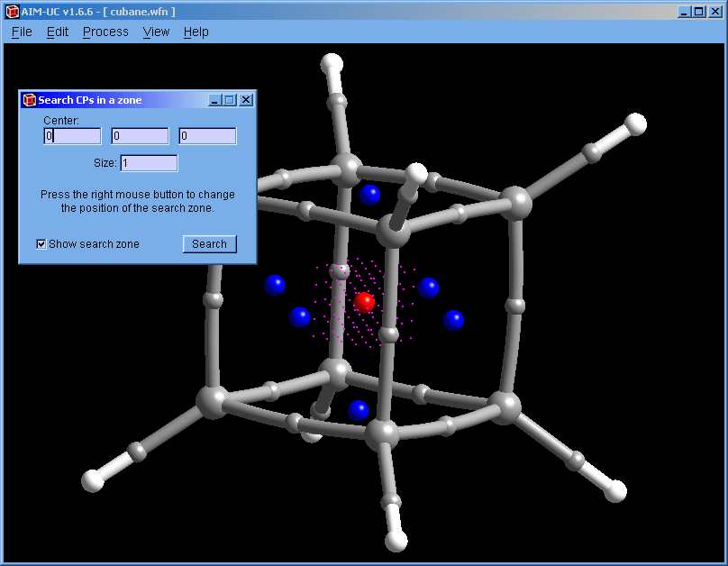
Task: Minimize the Search CPs in a zone dialog
Action: [x=214, y=100]
